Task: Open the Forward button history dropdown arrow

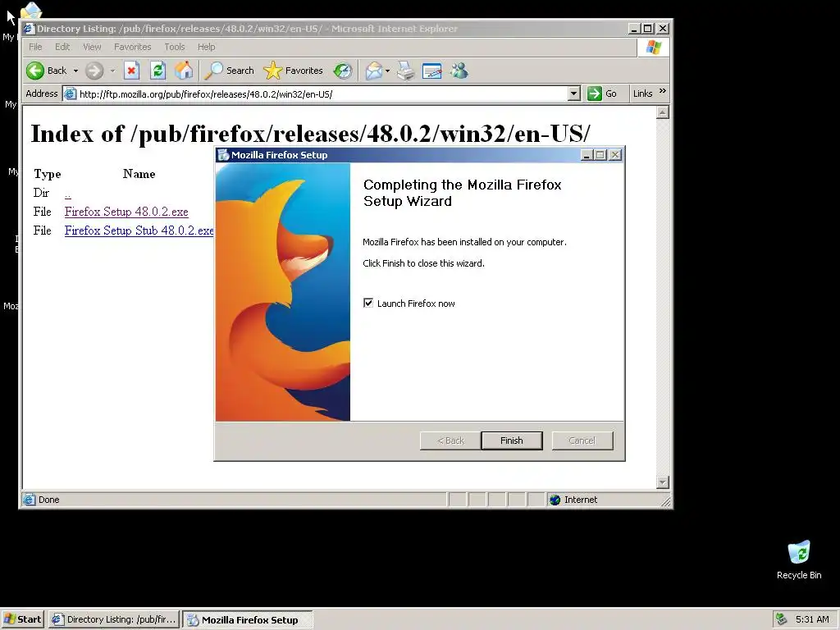Action: point(112,71)
